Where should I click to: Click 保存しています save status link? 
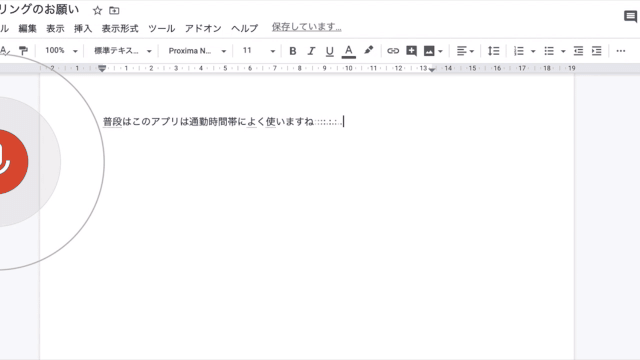(x=307, y=27)
